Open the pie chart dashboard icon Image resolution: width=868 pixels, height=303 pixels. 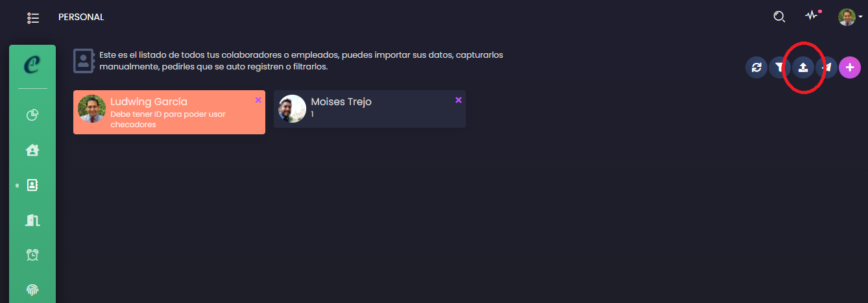32,115
